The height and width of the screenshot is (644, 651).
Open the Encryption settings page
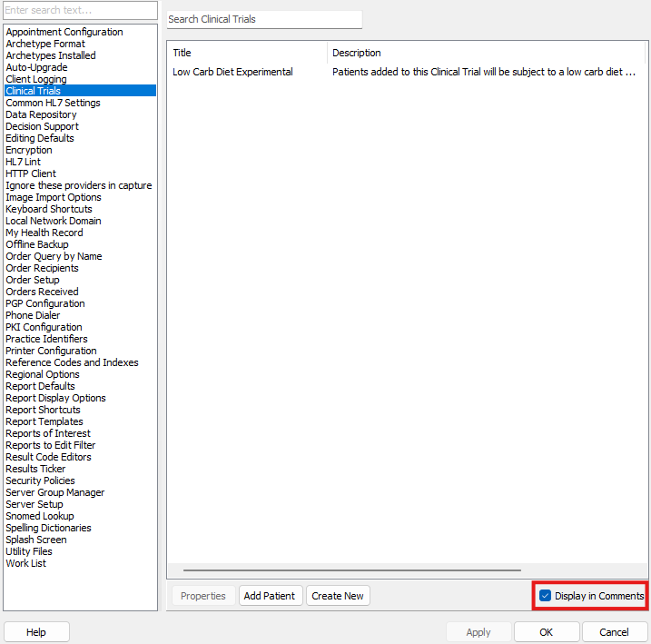(x=29, y=150)
